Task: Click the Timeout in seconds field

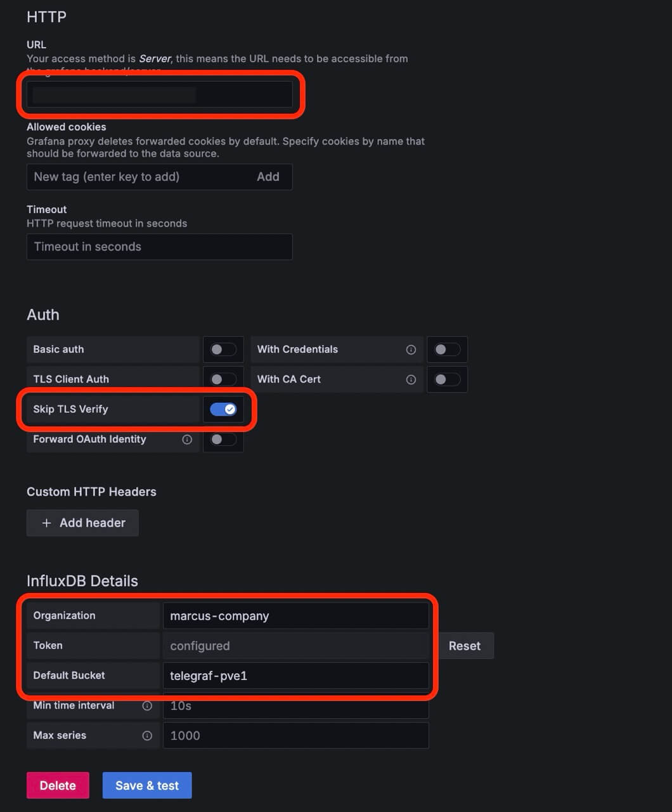Action: tap(159, 247)
